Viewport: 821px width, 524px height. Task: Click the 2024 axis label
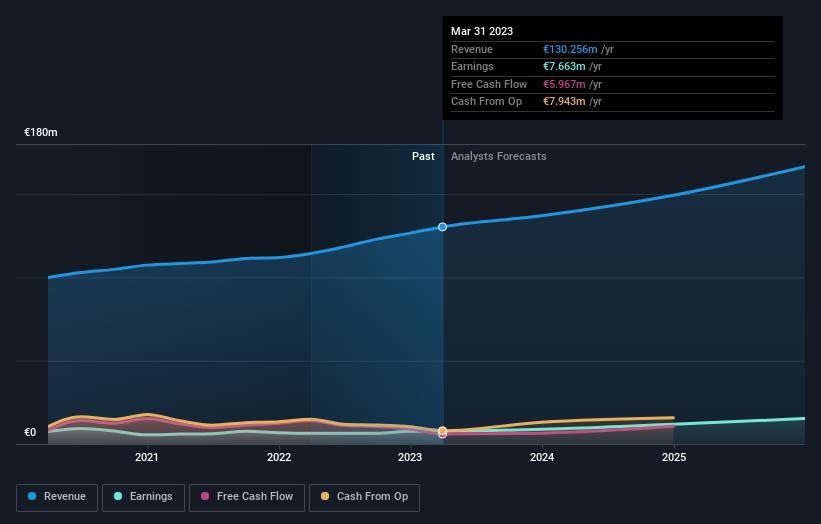[x=542, y=457]
